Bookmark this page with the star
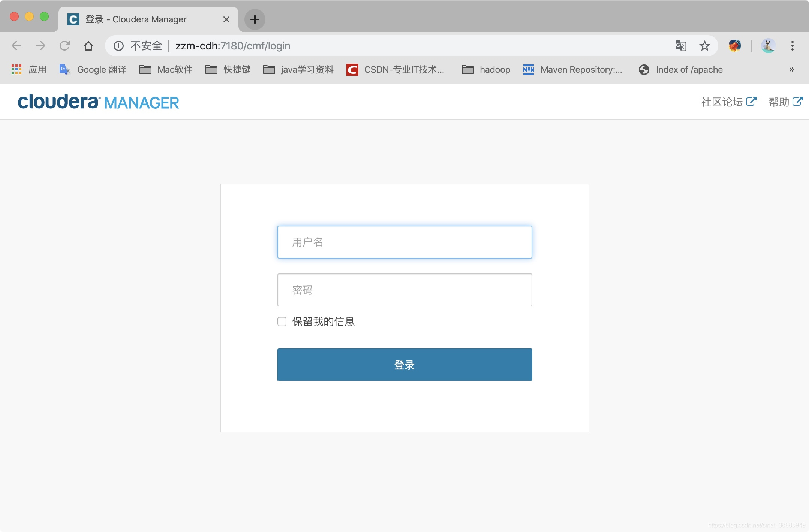The image size is (809, 532). (x=705, y=46)
